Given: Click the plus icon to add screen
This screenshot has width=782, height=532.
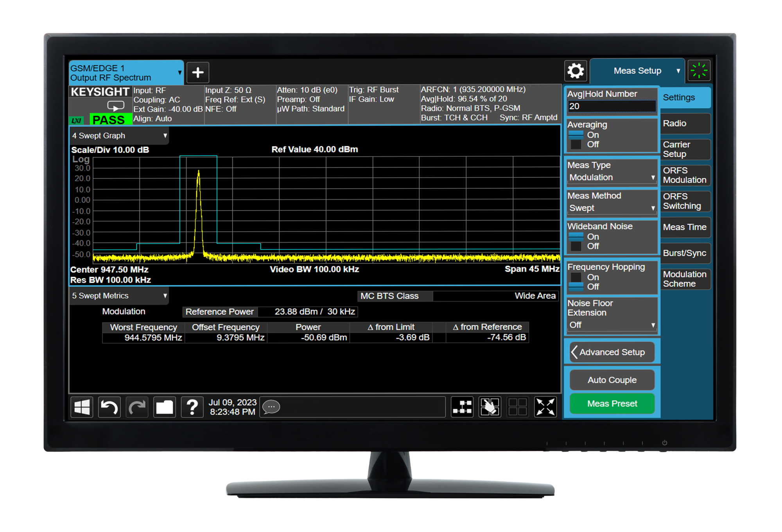Looking at the screenshot, I should pyautogui.click(x=198, y=72).
